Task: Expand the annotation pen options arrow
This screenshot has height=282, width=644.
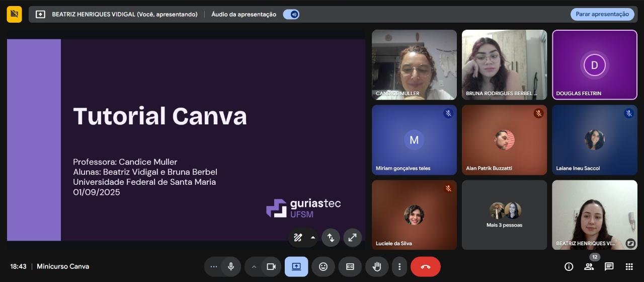Action: pos(313,238)
